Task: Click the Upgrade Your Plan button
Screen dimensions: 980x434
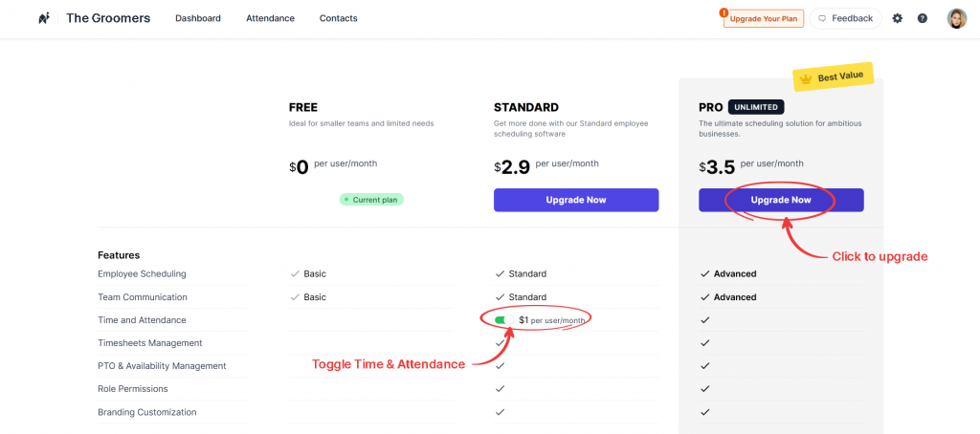Action: [x=763, y=19]
